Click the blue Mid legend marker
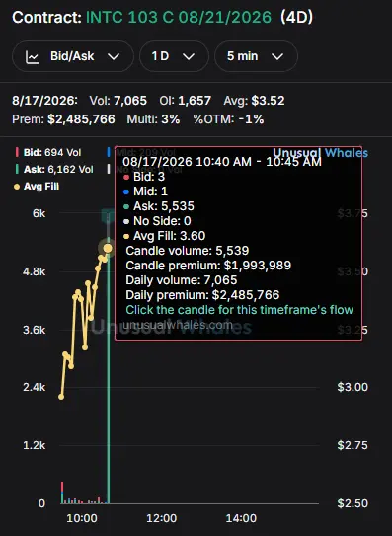Screen dimensions: 392x536 pos(109,152)
